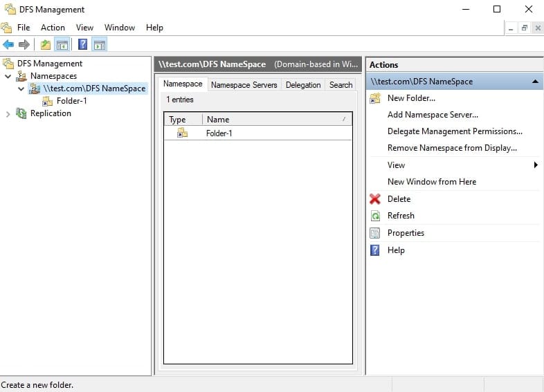Screen dimensions: 544x392
Task: Click the Refresh action label
Action: [x=401, y=216]
